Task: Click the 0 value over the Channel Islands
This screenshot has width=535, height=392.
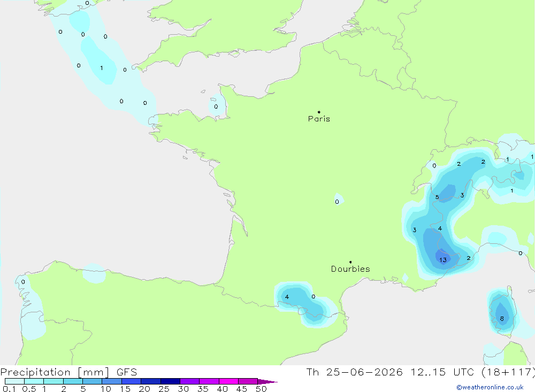Action: click(216, 107)
